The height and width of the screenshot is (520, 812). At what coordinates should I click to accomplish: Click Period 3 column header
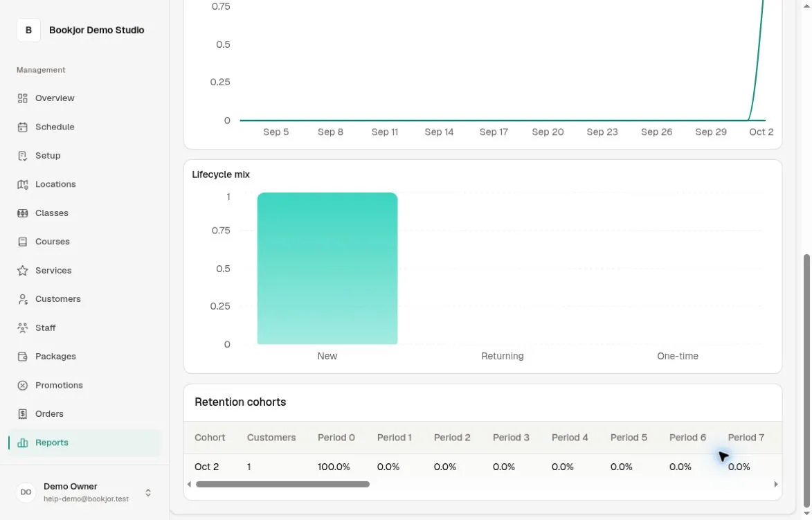coord(511,438)
